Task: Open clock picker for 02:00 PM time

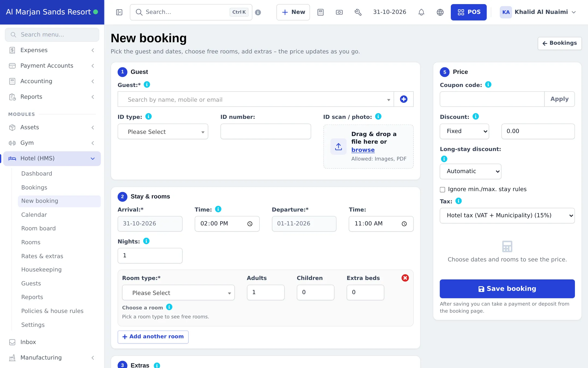Action: tap(250, 224)
